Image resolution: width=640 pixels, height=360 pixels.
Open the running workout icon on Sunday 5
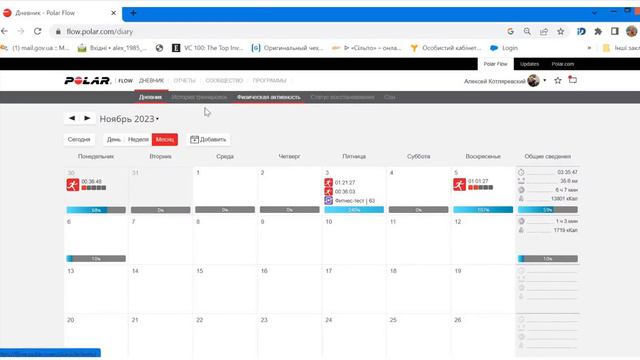coord(460,184)
